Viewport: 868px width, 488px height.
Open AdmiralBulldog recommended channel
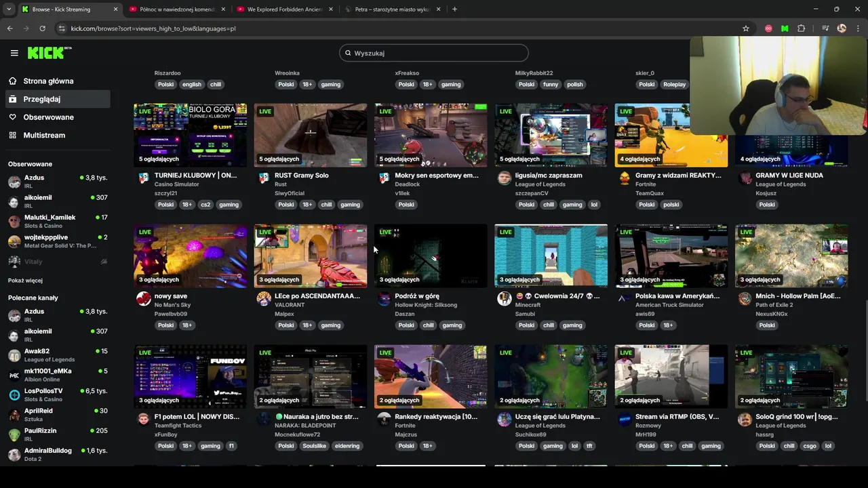(x=58, y=454)
